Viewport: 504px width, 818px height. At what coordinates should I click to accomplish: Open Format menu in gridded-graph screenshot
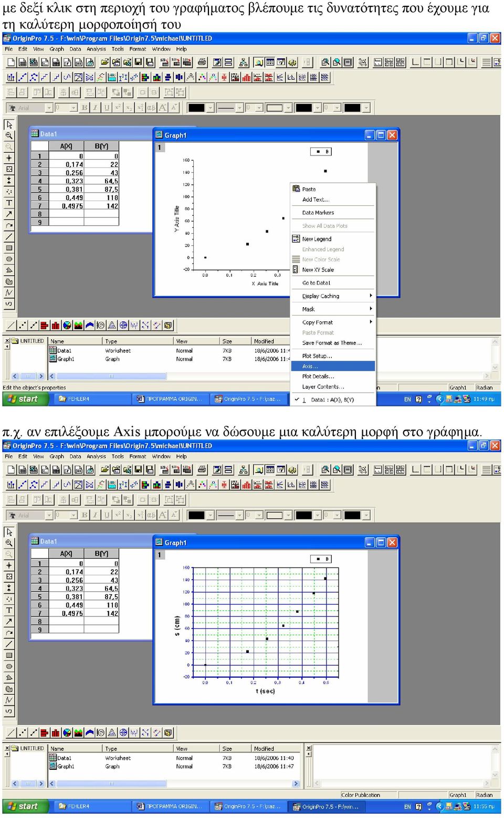pos(138,456)
